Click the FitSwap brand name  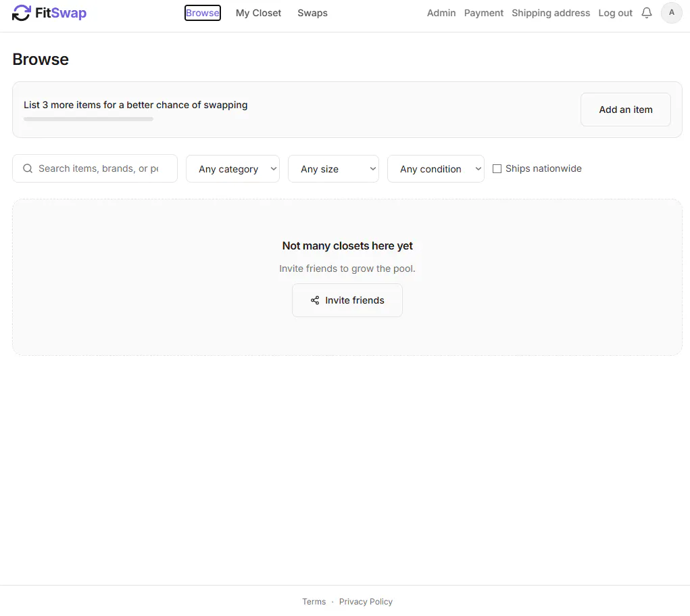(61, 13)
